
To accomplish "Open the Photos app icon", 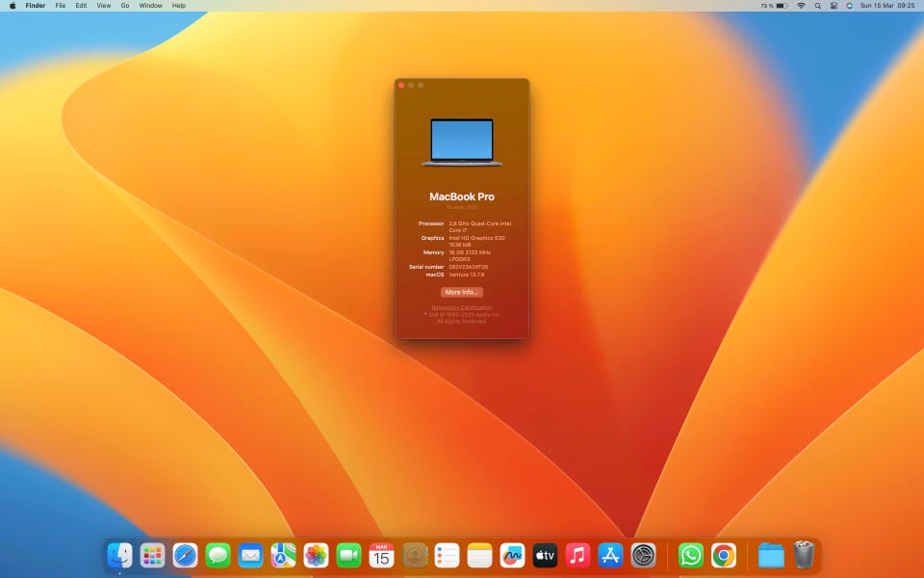I will pyautogui.click(x=316, y=555).
